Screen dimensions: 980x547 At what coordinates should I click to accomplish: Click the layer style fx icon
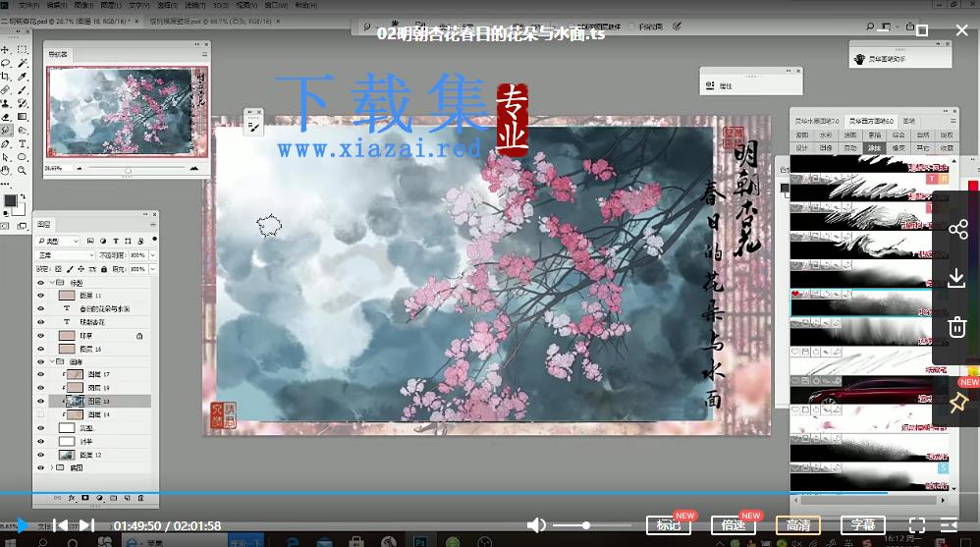coord(72,498)
